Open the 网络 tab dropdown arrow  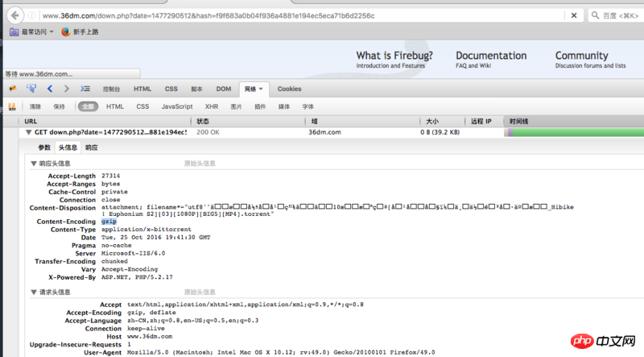click(261, 89)
